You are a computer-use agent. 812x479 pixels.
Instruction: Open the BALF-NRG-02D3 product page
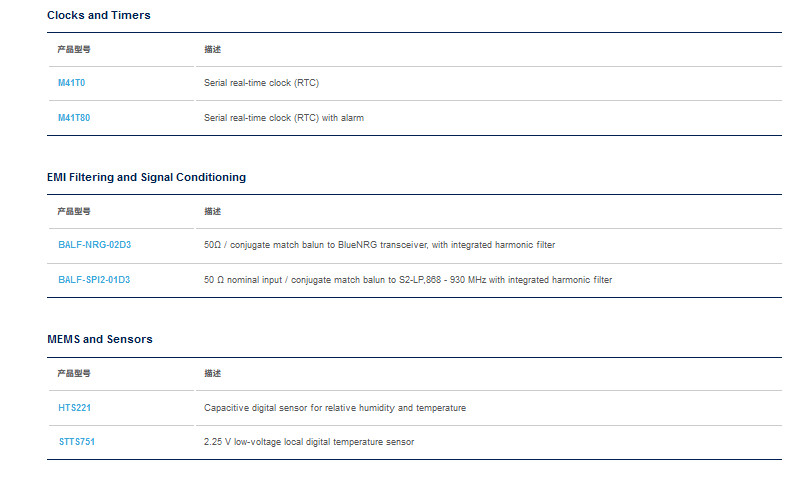click(95, 245)
